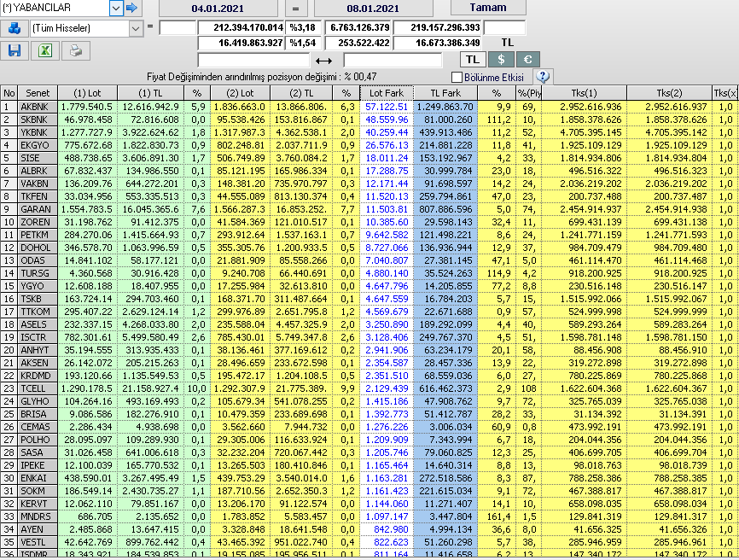Open the help question mark icon
This screenshot has height=560, width=739.
tap(543, 76)
